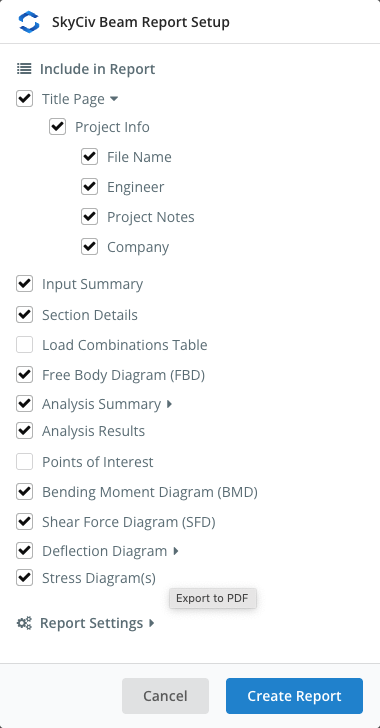Screen dimensions: 380x728
Task: Uncheck Bending Moment Diagram (BMD)
Action: point(24,491)
